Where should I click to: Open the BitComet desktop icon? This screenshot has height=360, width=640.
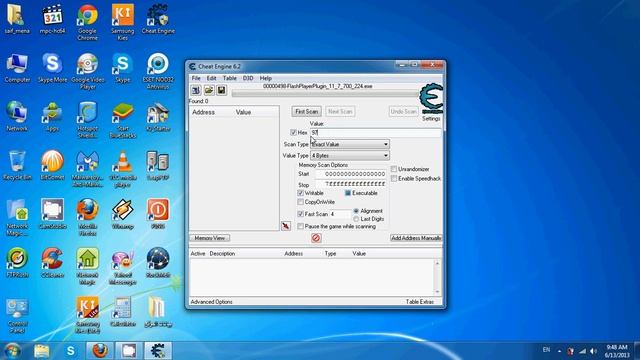tap(52, 165)
